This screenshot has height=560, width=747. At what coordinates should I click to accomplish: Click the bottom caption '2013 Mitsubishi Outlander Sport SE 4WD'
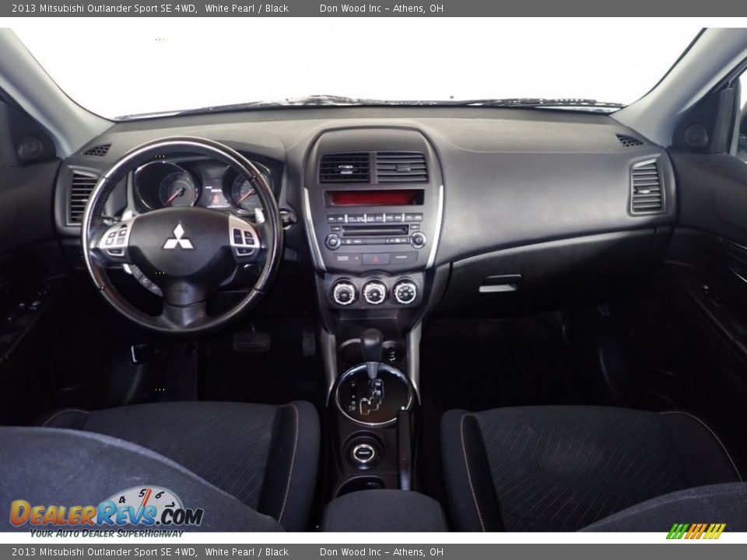(104, 552)
